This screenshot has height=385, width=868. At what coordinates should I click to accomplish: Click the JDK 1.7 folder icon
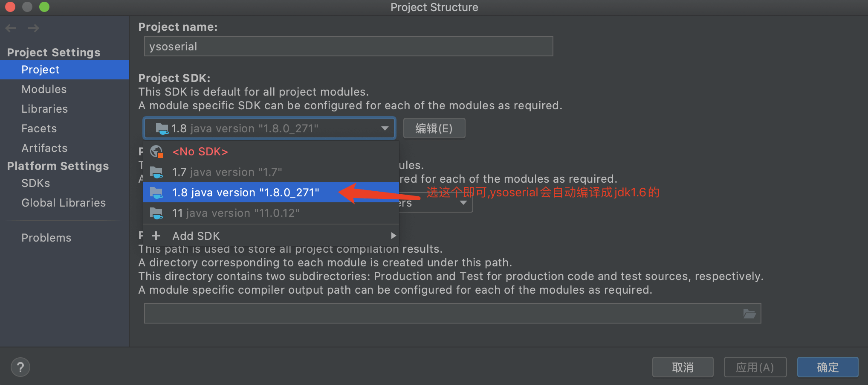156,172
